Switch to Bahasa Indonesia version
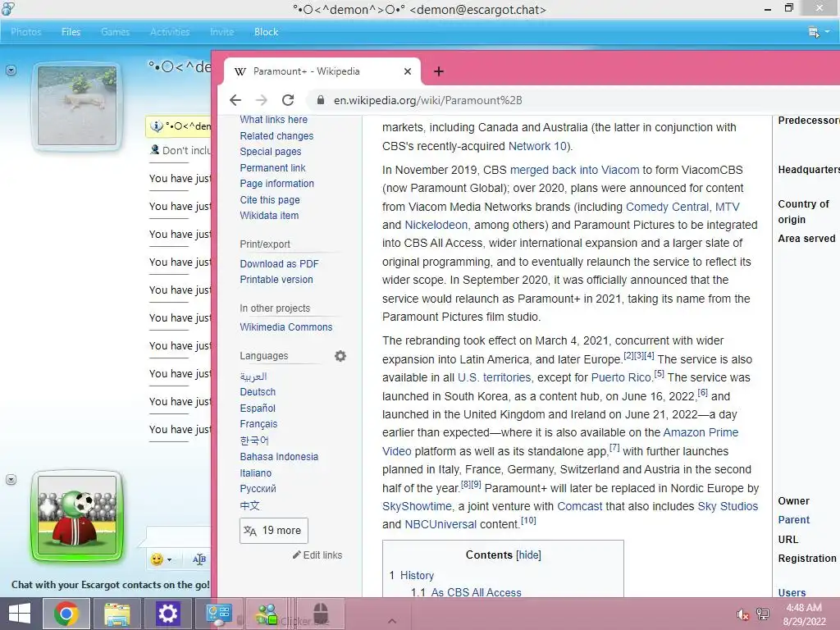840x630 pixels. (279, 456)
